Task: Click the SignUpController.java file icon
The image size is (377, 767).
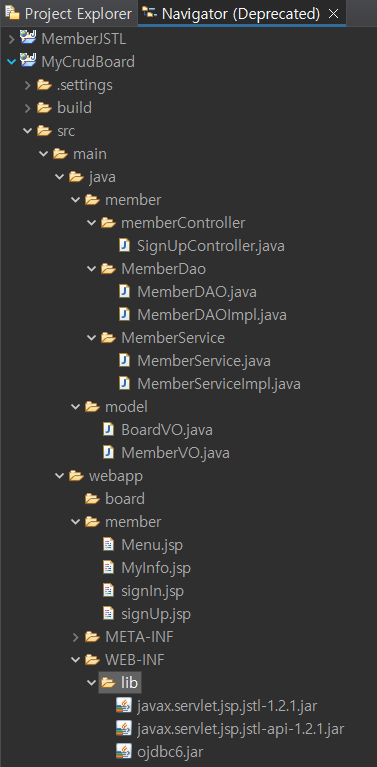Action: pyautogui.click(x=125, y=246)
